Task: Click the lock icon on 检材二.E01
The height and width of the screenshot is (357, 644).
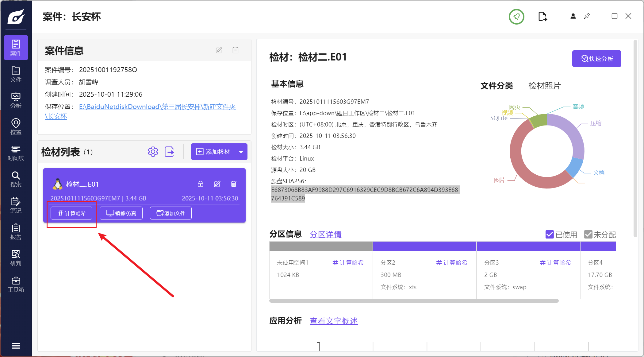Action: point(200,184)
